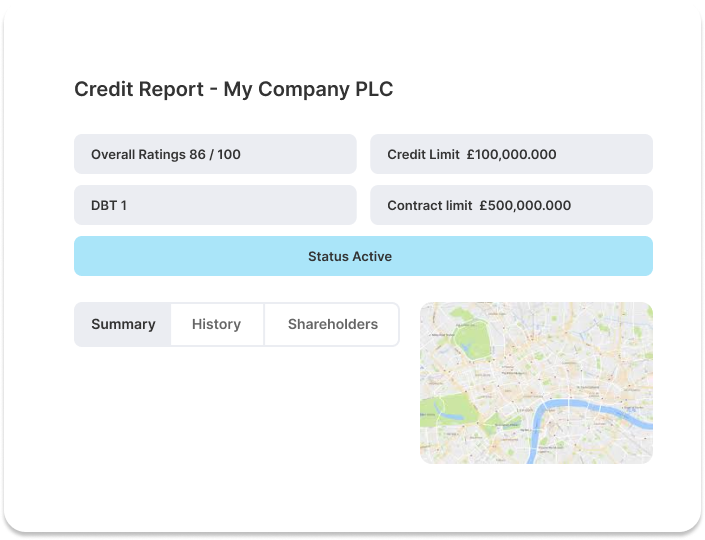
Task: Select the DBT 1 field
Action: point(215,205)
